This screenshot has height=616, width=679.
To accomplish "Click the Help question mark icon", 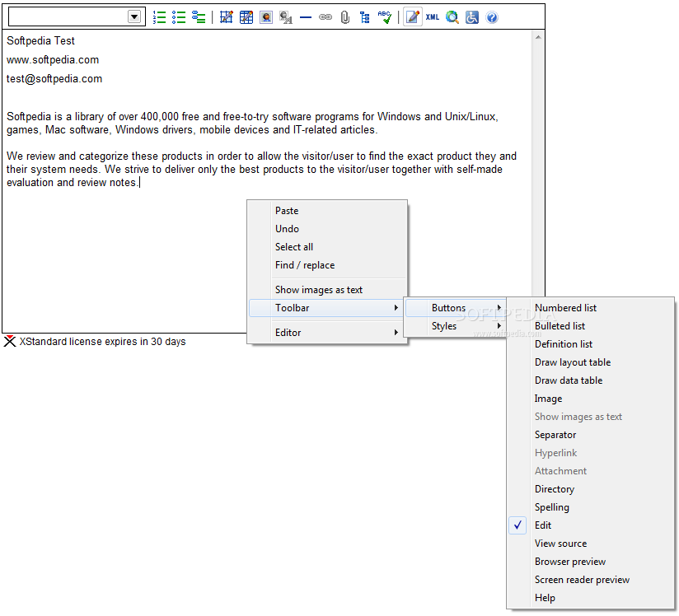I will 492,17.
